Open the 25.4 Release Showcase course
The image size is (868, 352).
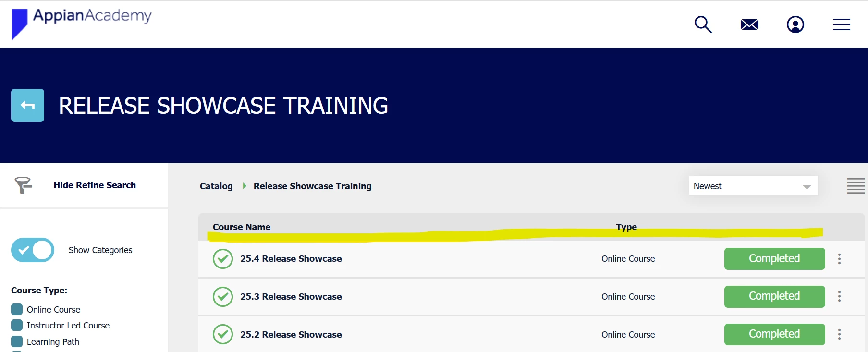[291, 259]
